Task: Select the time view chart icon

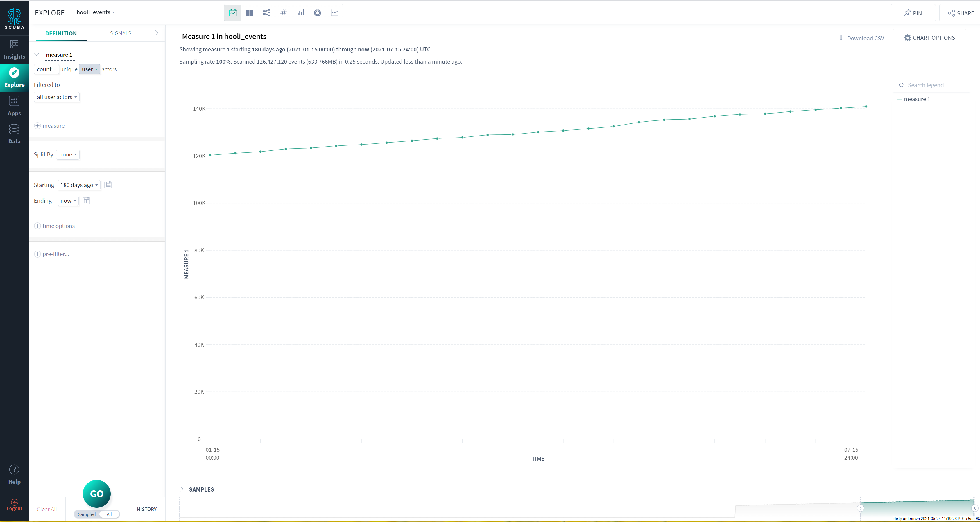Action: 232,13
